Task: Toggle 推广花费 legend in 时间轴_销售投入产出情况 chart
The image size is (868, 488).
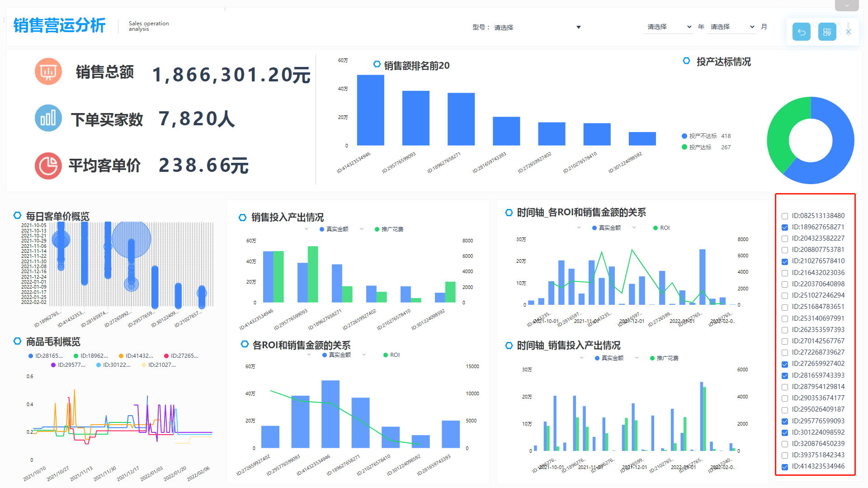Action: [x=664, y=358]
